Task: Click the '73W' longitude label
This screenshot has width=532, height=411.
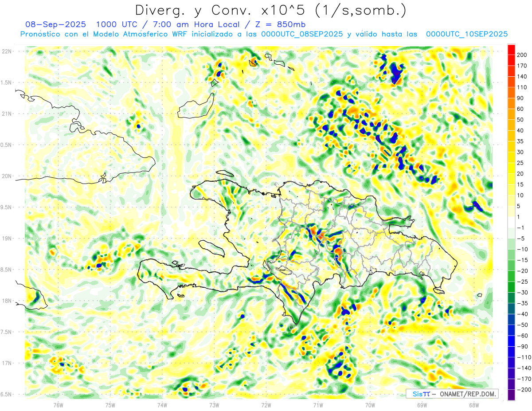Action: click(x=214, y=405)
